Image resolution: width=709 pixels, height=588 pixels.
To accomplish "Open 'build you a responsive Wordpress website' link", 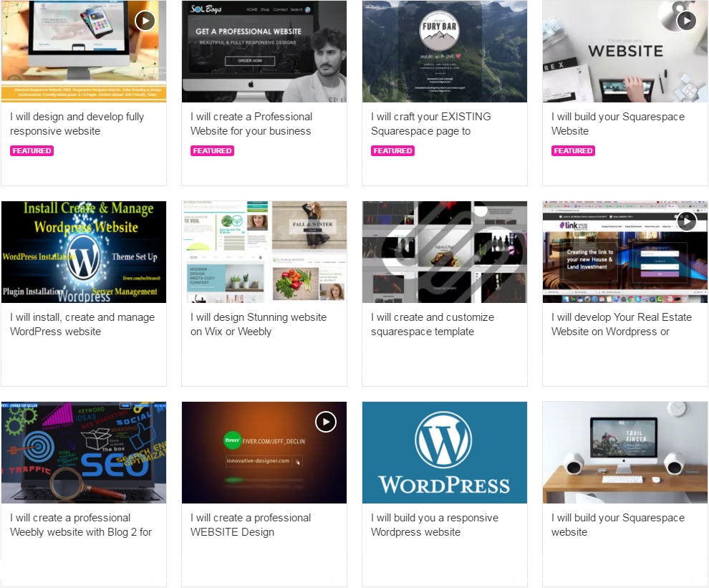I will [435, 525].
